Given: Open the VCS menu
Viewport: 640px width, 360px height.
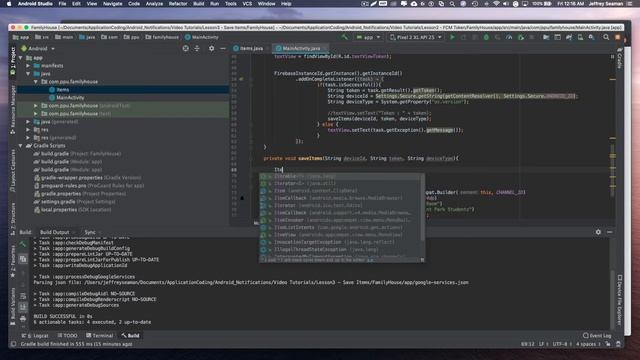Looking at the screenshot, I should 247,4.
